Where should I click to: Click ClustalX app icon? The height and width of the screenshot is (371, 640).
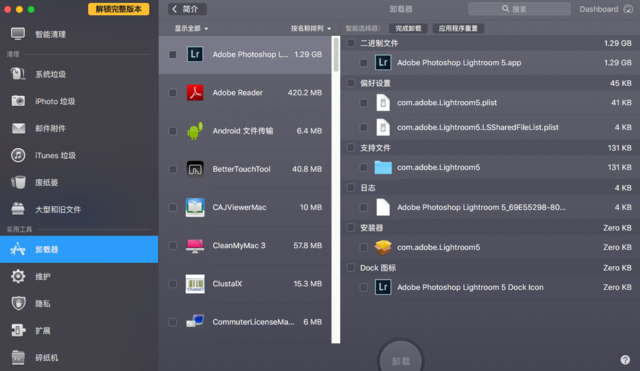(195, 284)
